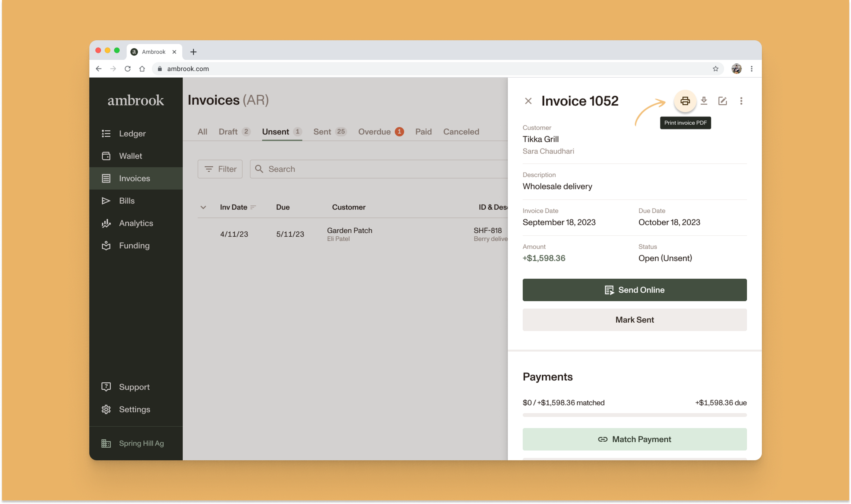The image size is (851, 504).
Task: Open Settings gear in sidebar
Action: tap(134, 409)
